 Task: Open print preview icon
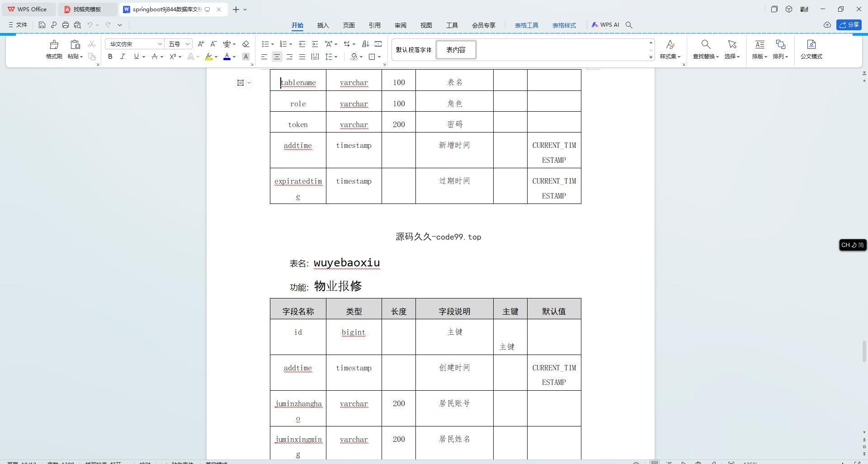77,25
